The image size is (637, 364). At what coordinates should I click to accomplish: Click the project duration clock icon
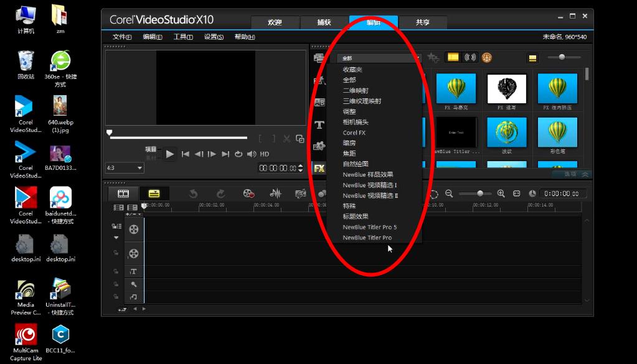click(532, 194)
